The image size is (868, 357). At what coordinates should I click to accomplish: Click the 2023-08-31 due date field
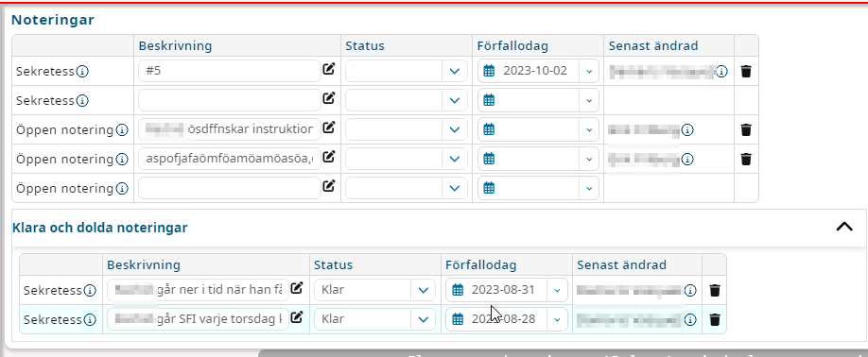(507, 290)
